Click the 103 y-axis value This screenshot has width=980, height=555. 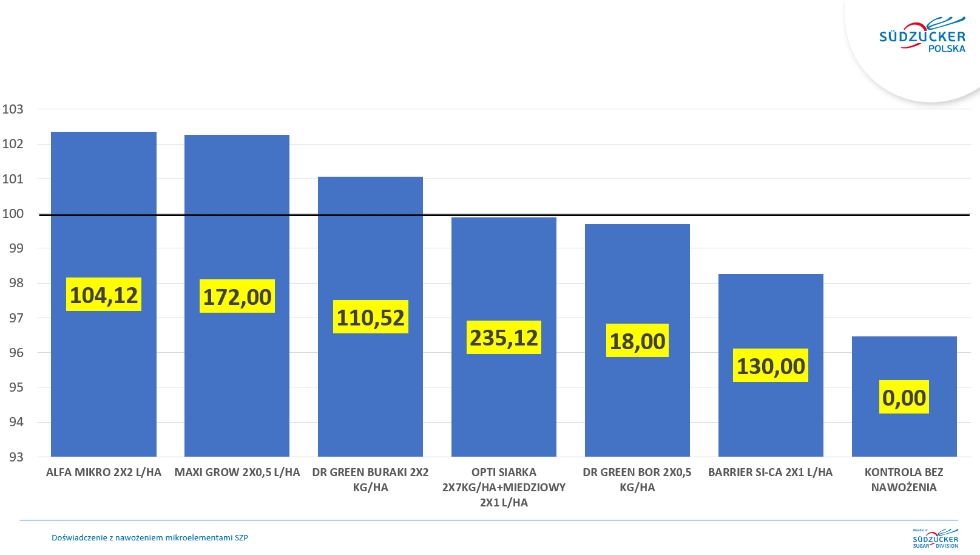pyautogui.click(x=13, y=109)
